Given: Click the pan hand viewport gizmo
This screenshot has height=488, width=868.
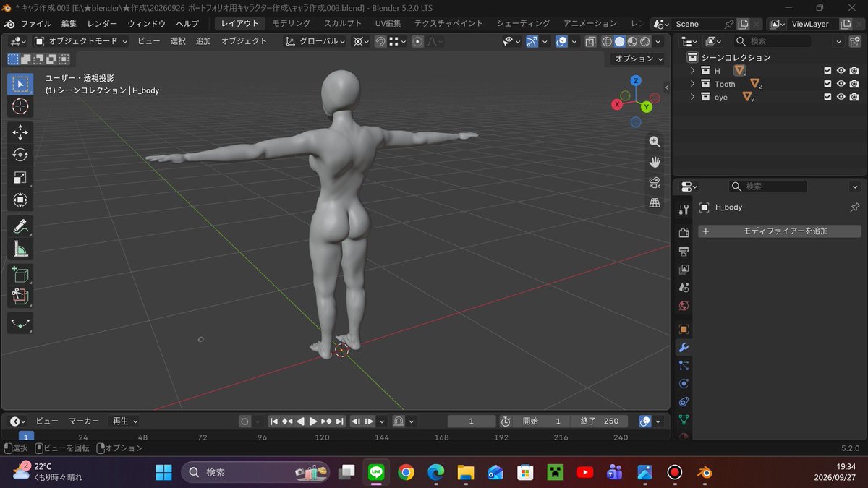Looking at the screenshot, I should point(655,162).
